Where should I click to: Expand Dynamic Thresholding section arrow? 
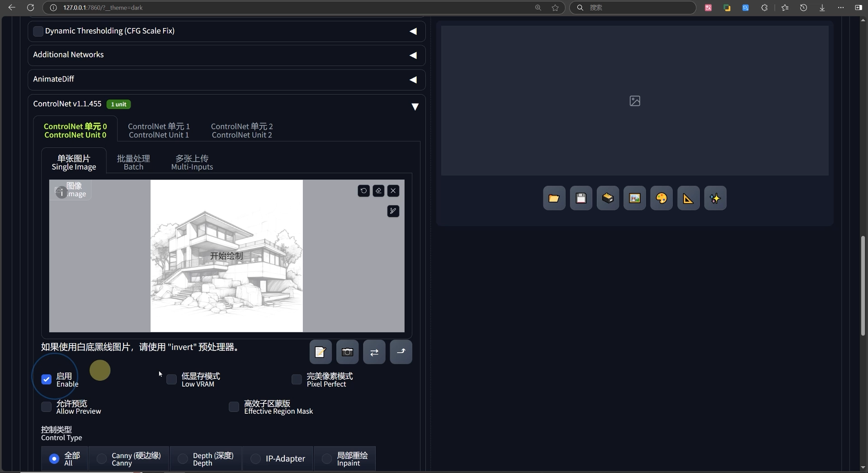pos(413,31)
